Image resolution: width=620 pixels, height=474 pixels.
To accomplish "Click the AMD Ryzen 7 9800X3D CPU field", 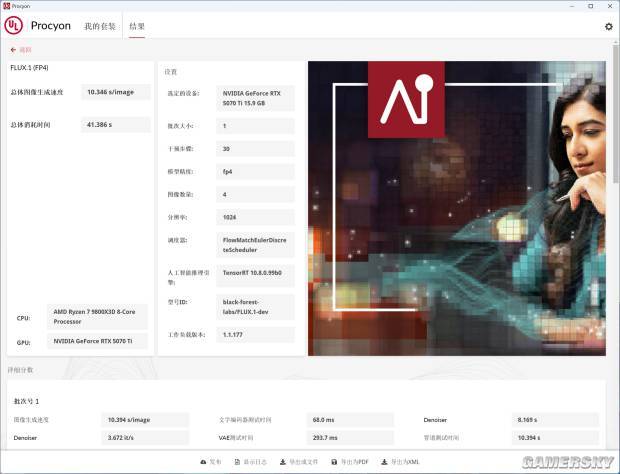I will click(x=97, y=317).
